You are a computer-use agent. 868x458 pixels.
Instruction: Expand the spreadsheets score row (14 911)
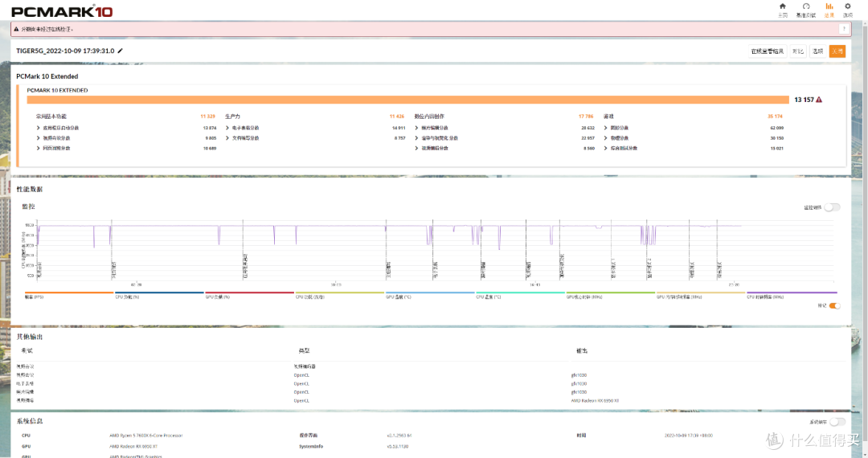pos(315,128)
